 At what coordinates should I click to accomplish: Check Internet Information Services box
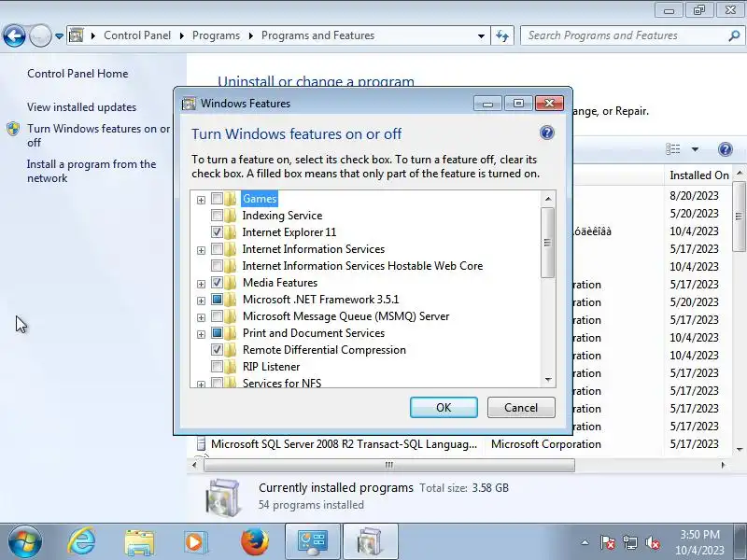click(217, 249)
